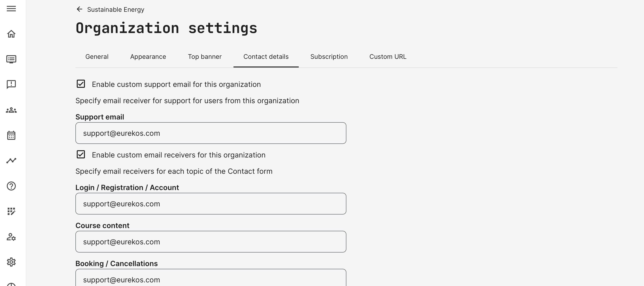Open the user management gear icon
The image size is (644, 286).
coord(11,237)
